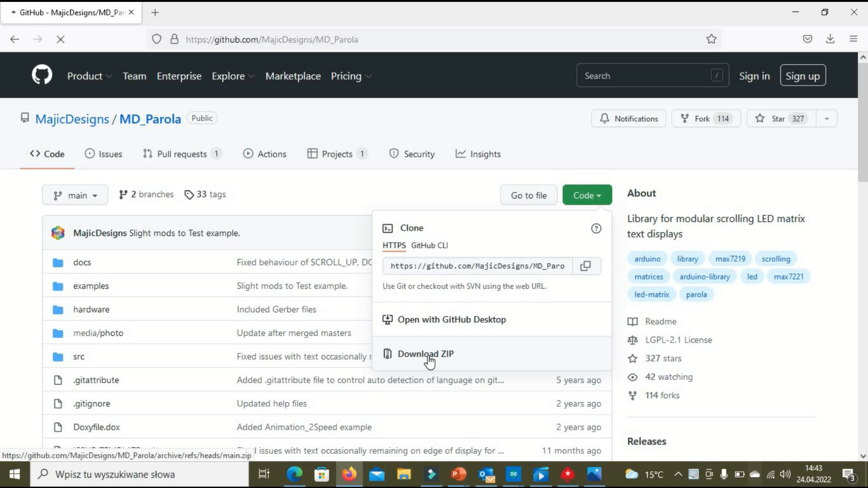Choose Open with GitHub Desktop
The height and width of the screenshot is (488, 868).
(x=452, y=320)
